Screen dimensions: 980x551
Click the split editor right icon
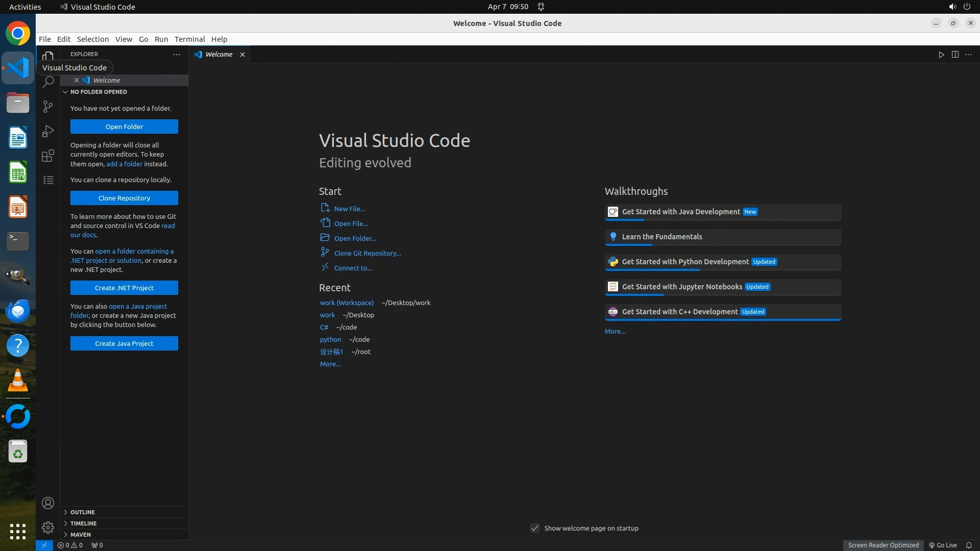pyautogui.click(x=955, y=55)
